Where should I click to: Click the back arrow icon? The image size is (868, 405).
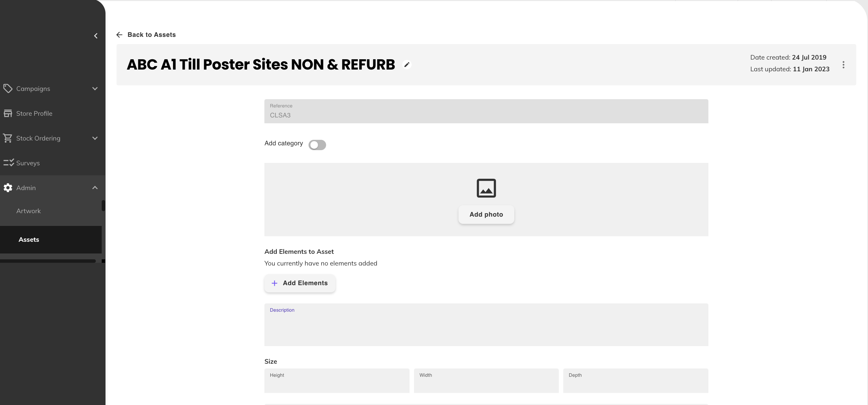pyautogui.click(x=119, y=35)
